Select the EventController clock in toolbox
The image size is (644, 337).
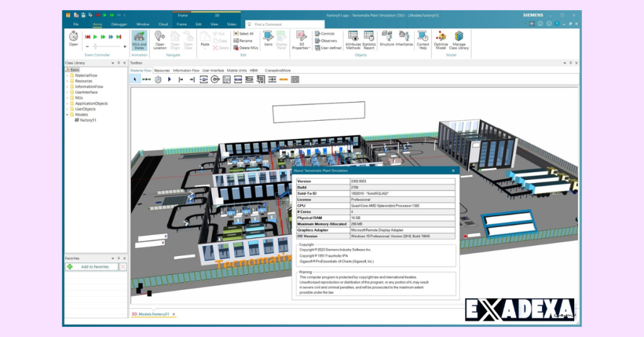coord(158,80)
